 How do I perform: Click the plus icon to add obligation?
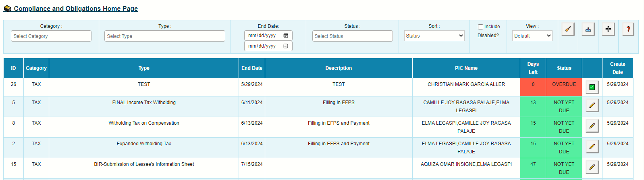point(608,29)
